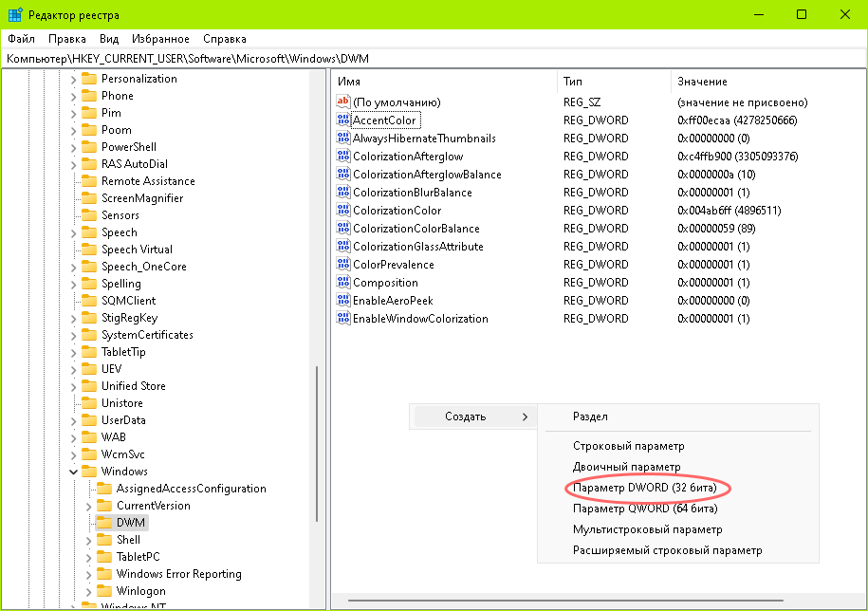Select the ColorizationColor value icon
The image size is (868, 611).
[x=343, y=211]
